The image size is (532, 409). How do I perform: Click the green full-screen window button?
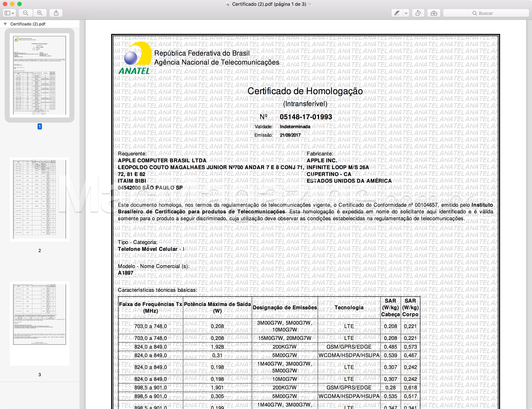click(x=20, y=4)
